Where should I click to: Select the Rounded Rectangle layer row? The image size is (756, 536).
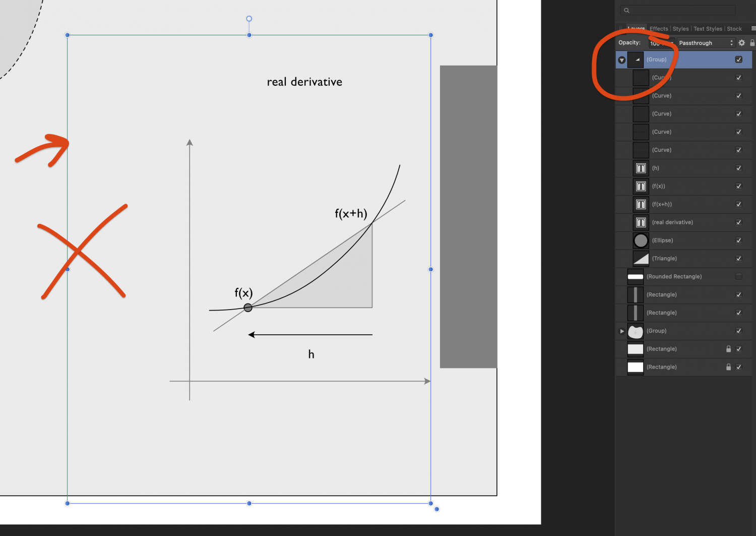pos(683,277)
